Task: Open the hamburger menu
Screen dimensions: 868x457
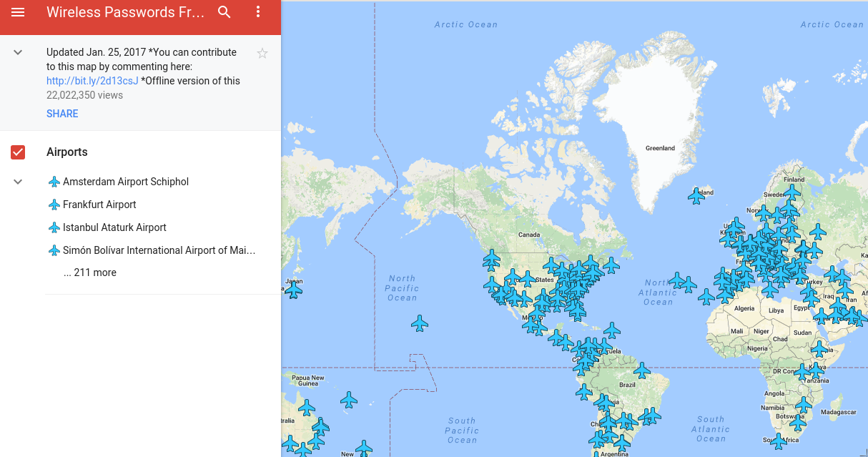Action: coord(18,12)
